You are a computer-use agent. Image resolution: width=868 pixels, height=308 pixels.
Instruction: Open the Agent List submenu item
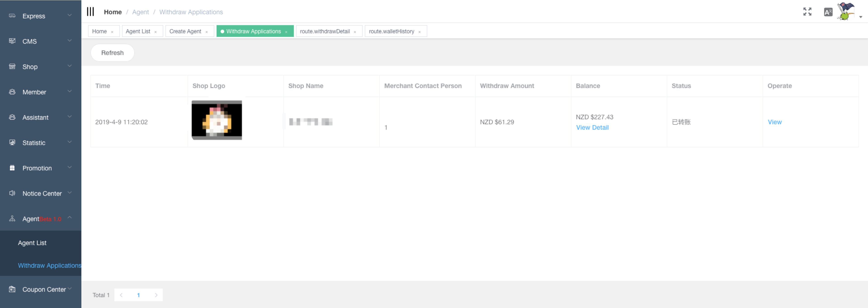pyautogui.click(x=32, y=243)
